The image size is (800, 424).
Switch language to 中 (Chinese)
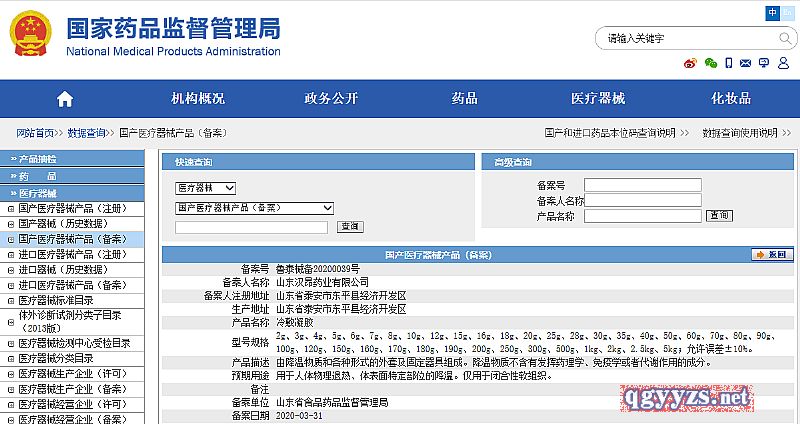point(774,12)
